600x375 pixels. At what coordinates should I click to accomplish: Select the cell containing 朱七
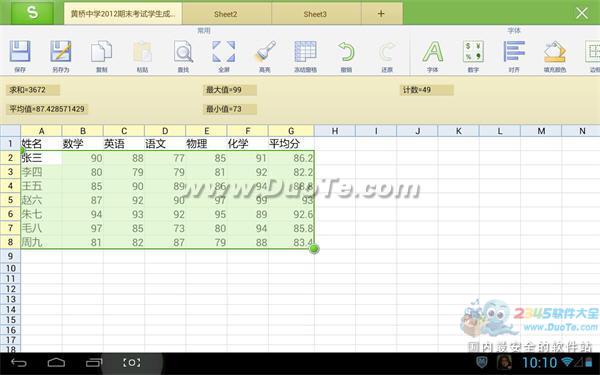tap(41, 214)
